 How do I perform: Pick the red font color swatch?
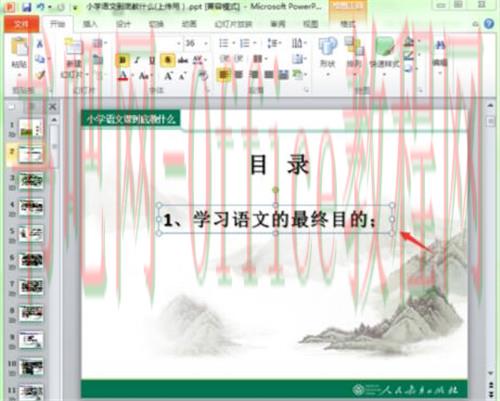pyautogui.click(x=123, y=76)
